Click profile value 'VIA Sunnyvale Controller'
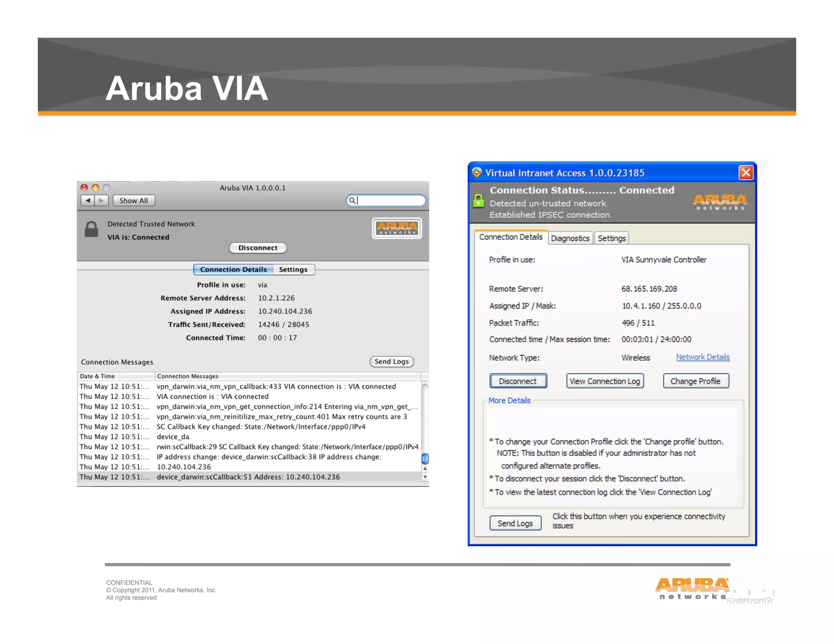The height and width of the screenshot is (644, 834). coord(664,260)
